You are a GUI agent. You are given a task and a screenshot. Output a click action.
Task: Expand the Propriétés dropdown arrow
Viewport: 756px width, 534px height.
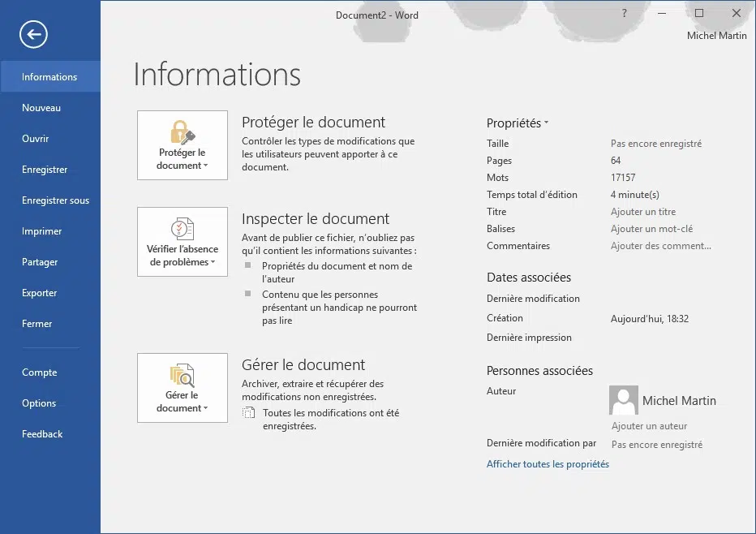[546, 123]
